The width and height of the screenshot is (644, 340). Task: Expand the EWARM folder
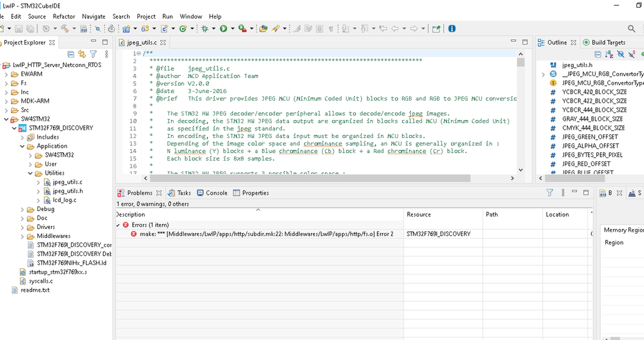(x=6, y=74)
